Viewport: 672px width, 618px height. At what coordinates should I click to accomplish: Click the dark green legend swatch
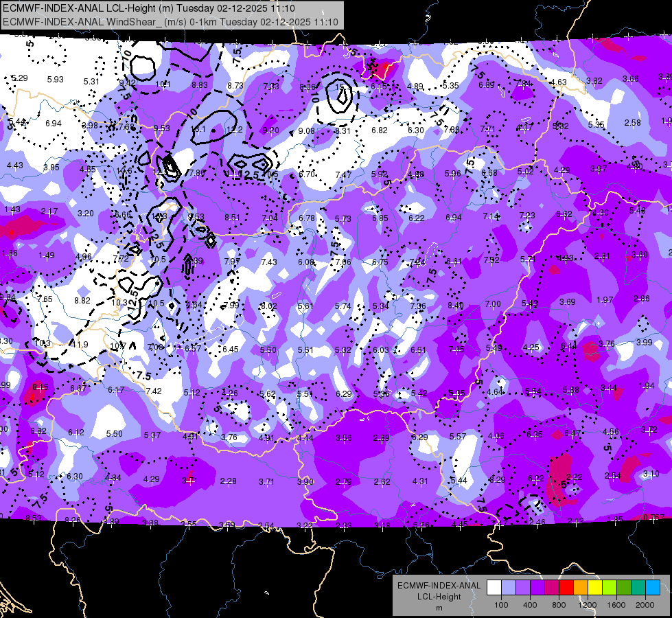click(x=624, y=588)
